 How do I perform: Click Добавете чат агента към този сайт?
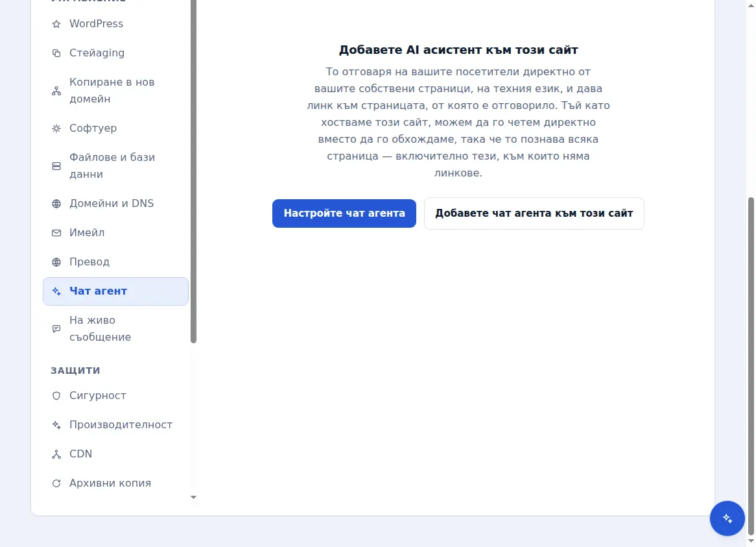534,213
